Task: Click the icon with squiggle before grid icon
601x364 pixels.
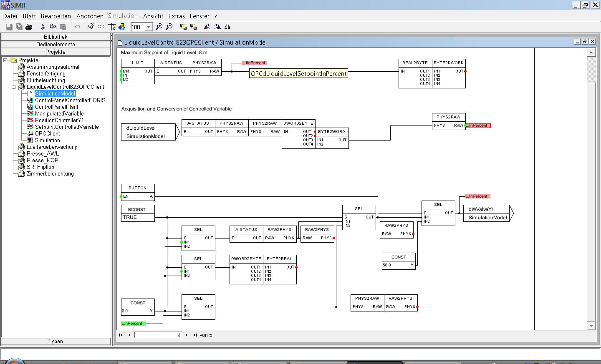Action: (x=91, y=27)
